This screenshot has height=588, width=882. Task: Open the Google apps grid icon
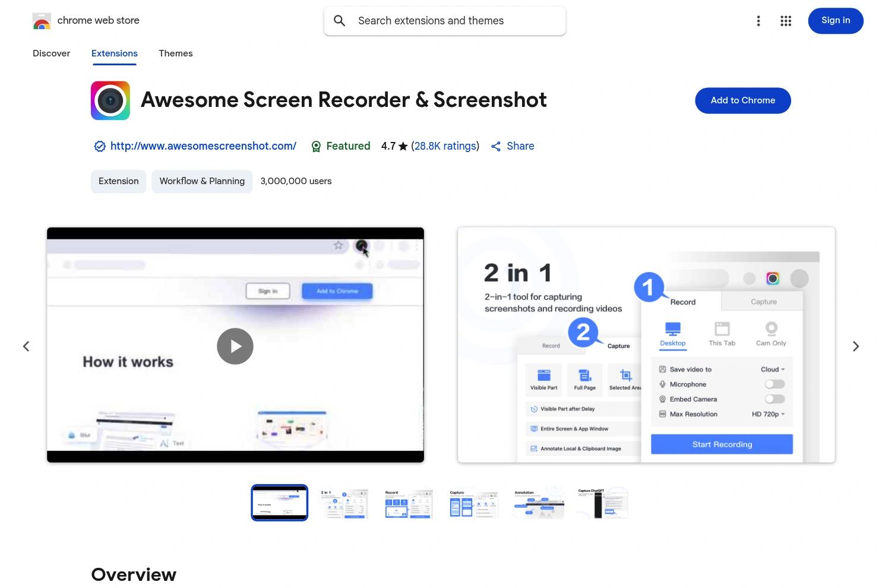tap(785, 21)
